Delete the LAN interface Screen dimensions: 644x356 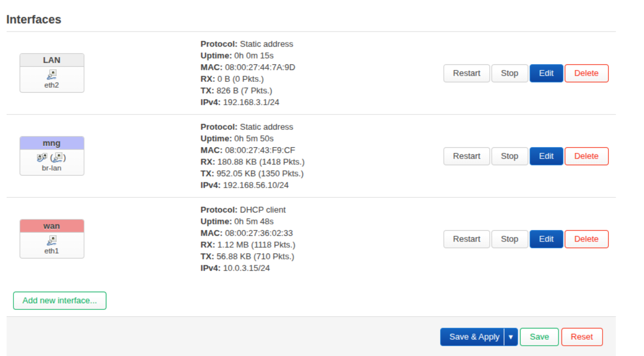tap(586, 73)
